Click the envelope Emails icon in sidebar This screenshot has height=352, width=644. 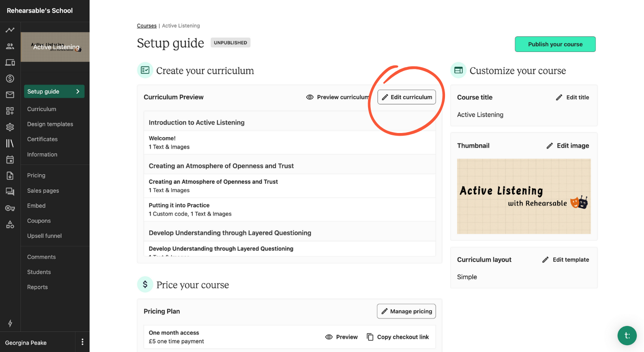point(10,94)
